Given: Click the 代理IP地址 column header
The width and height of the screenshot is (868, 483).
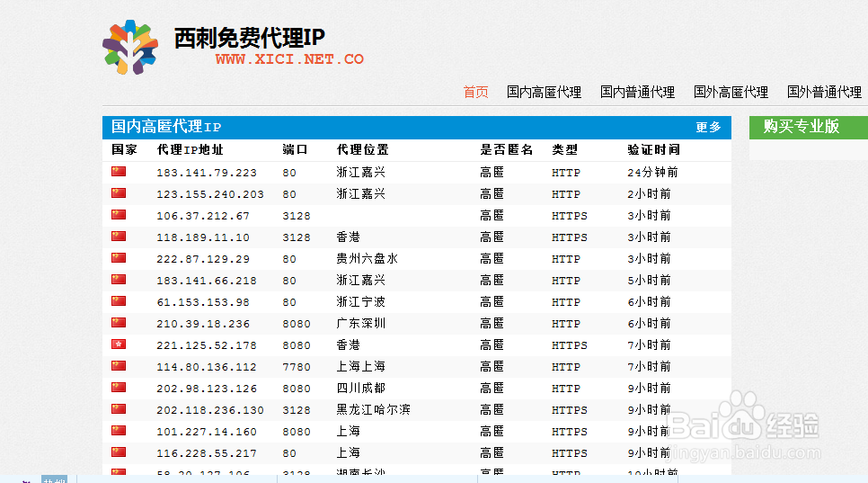Looking at the screenshot, I should (x=190, y=149).
